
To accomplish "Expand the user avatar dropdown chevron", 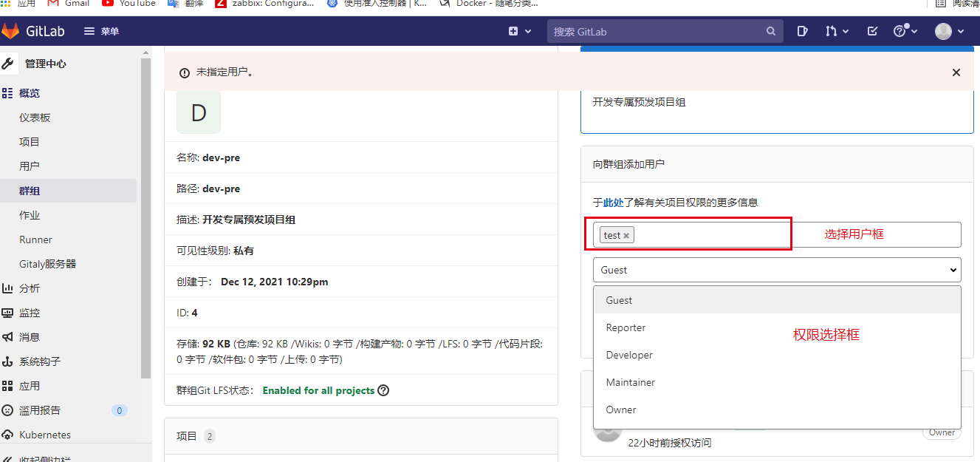I will (x=961, y=32).
